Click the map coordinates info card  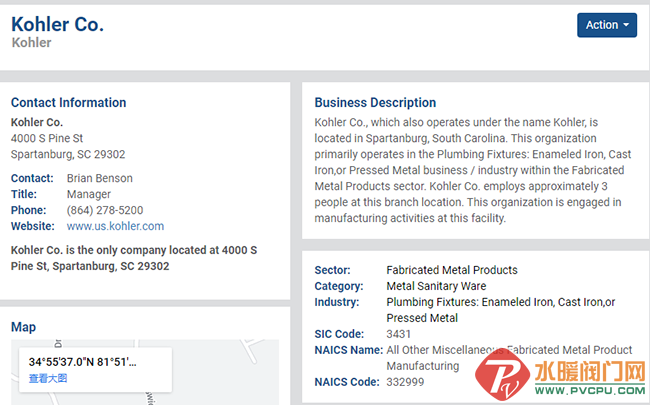[x=95, y=370]
